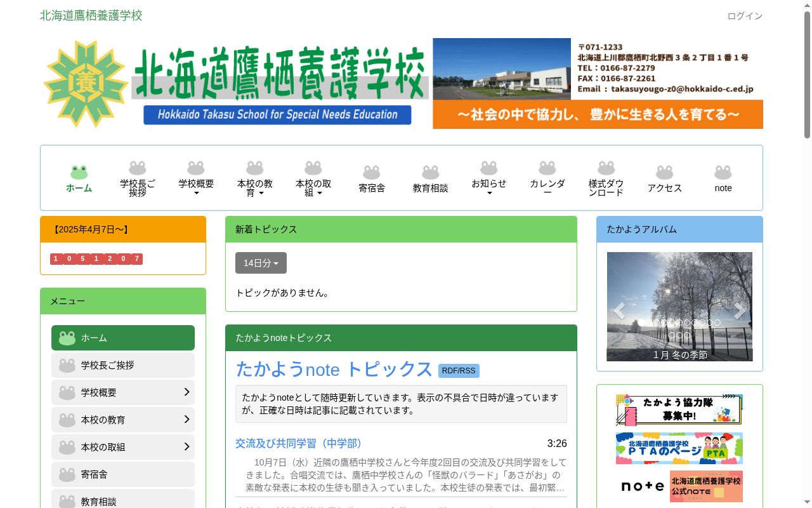Open the 14日分 period dropdown
Image resolution: width=812 pixels, height=508 pixels.
(x=261, y=263)
